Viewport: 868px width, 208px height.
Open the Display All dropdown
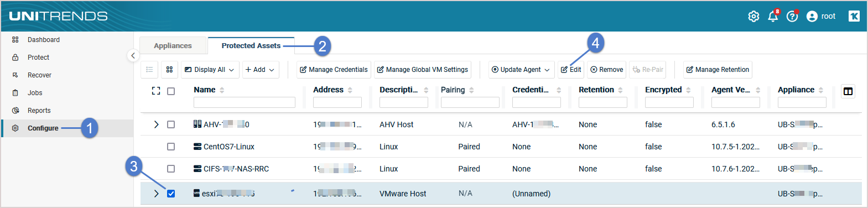coord(210,70)
